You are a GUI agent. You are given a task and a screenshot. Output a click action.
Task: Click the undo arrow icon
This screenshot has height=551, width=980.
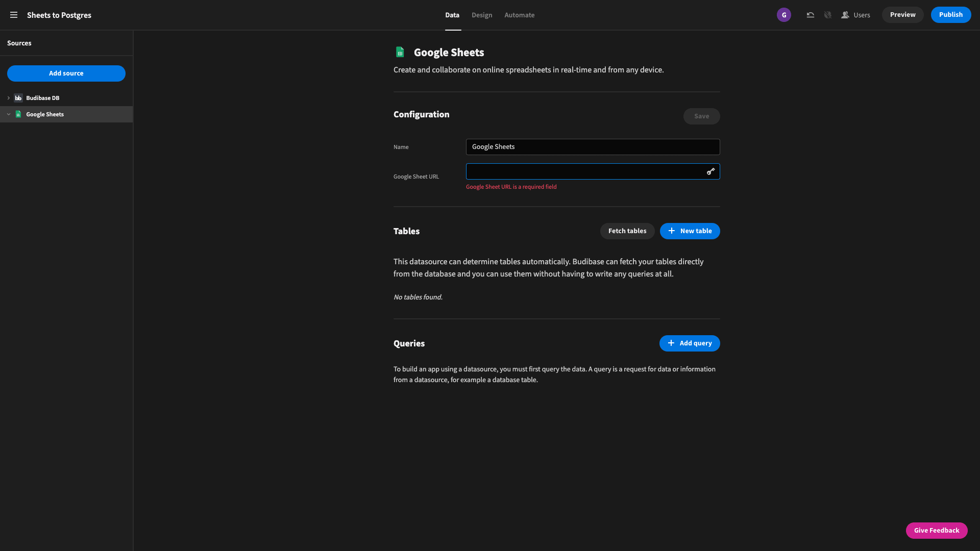pos(810,15)
